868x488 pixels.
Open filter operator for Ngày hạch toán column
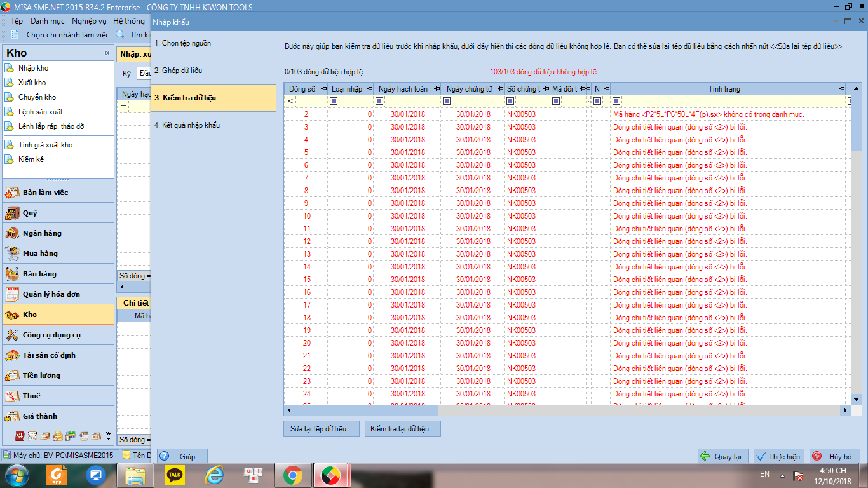pos(379,101)
